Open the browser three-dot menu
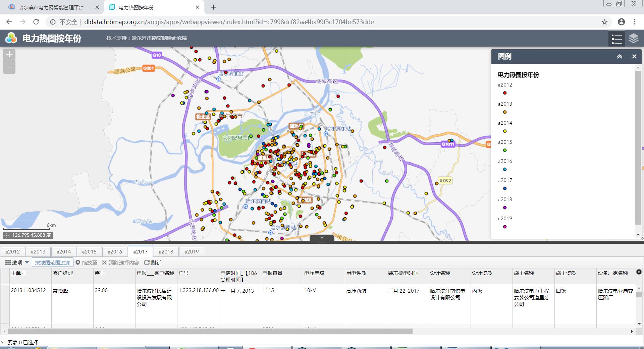The height and width of the screenshot is (349, 644). tap(635, 22)
